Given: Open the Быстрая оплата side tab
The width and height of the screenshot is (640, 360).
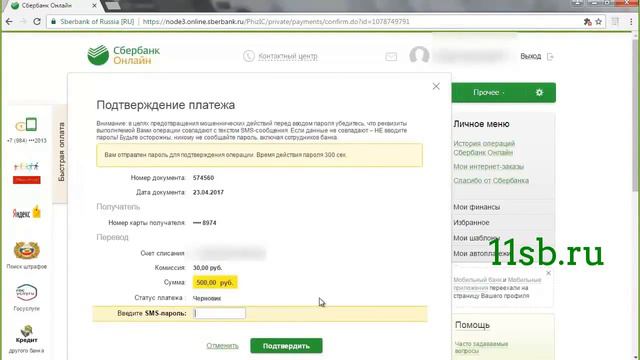Looking at the screenshot, I should click(60, 152).
